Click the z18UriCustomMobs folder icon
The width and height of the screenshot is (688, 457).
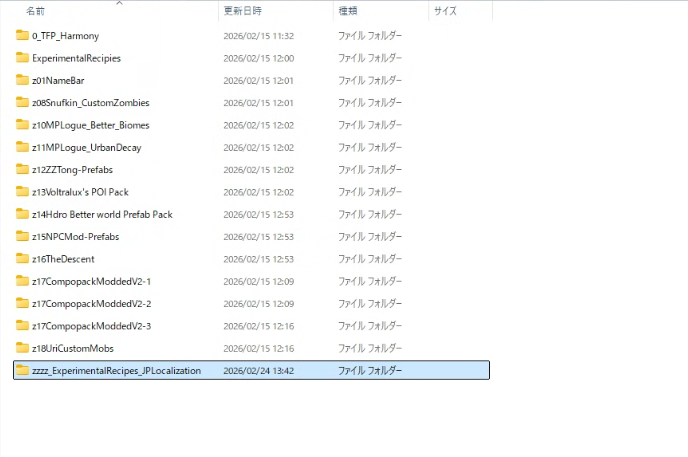(22, 348)
